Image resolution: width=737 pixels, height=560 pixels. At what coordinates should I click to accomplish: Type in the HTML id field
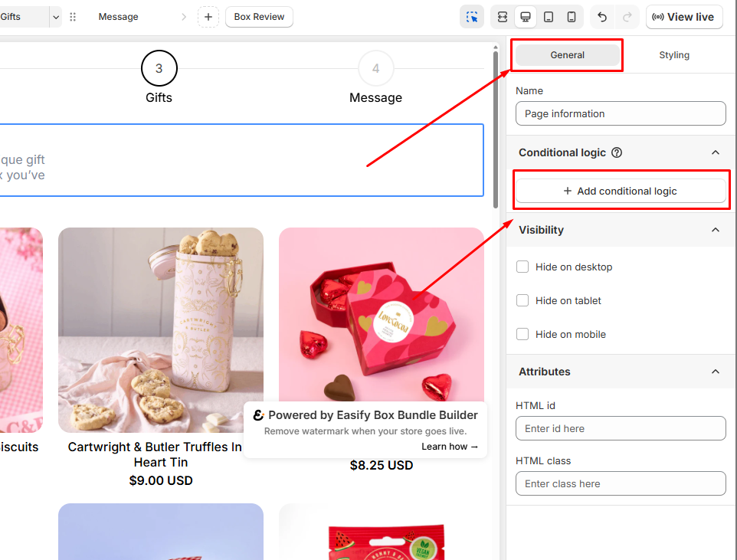620,428
